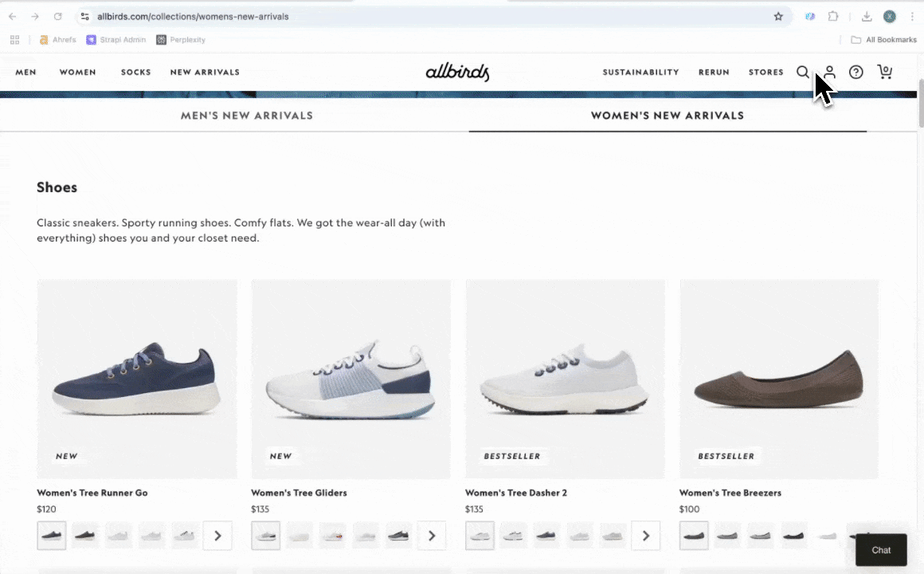Show more Tree Dasher 2 colors arrow
924x574 pixels.
[646, 536]
